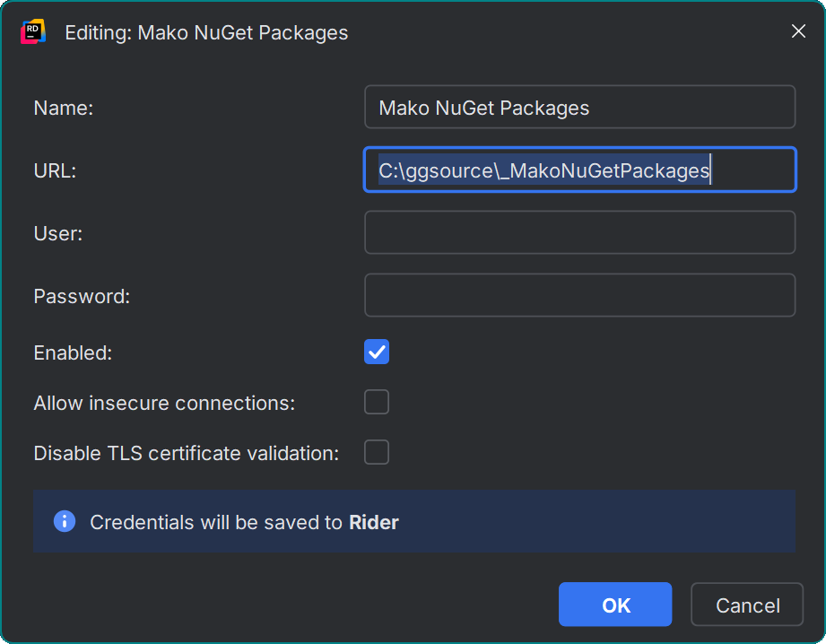
Task: Click the dialog title 'Editing: Mako NuGet Packages'
Action: [x=206, y=33]
